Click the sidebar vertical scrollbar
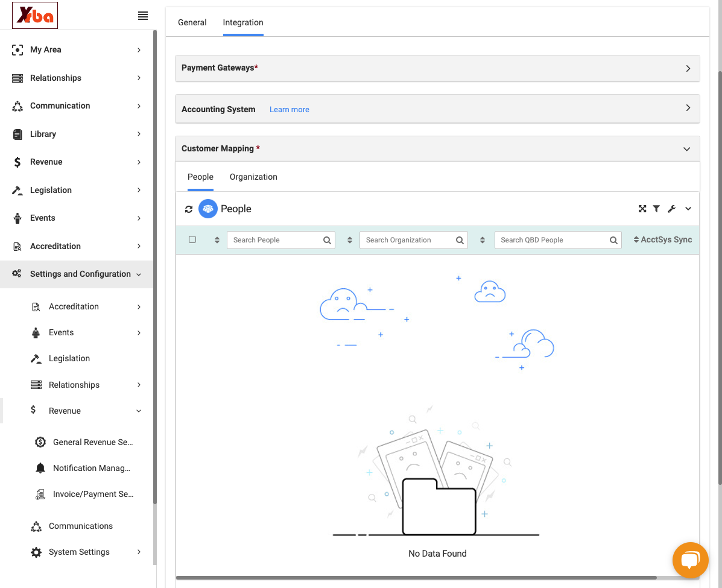This screenshot has height=588, width=722. tap(154, 267)
